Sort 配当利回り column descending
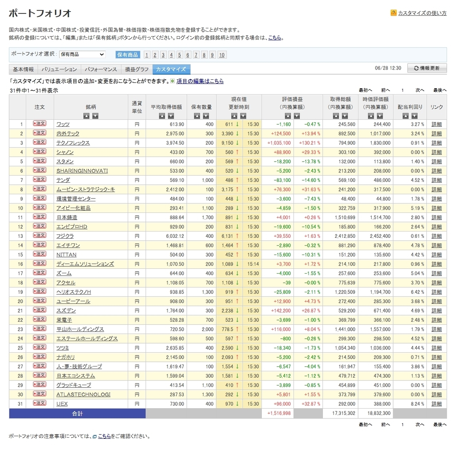Screen dimensions: 476x463 tap(415, 116)
